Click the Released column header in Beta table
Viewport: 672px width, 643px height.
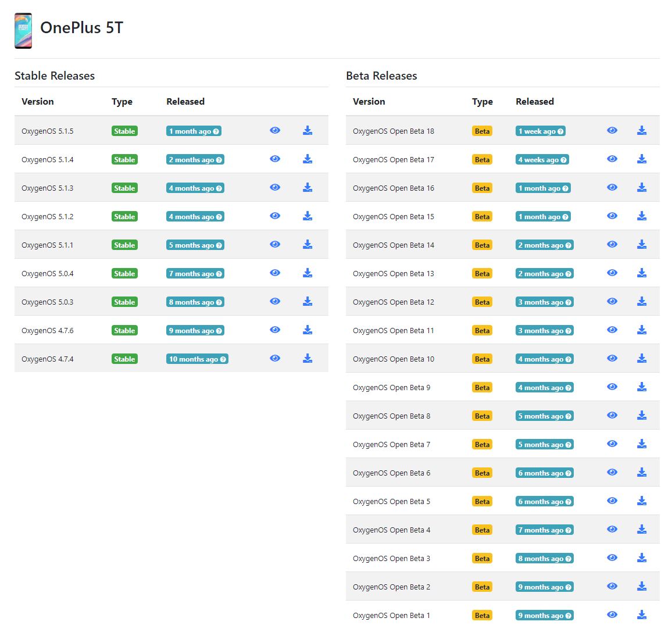click(x=535, y=102)
